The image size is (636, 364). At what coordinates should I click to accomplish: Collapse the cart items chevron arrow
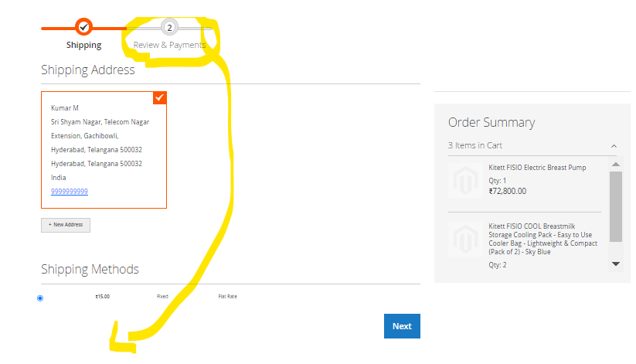click(x=614, y=145)
